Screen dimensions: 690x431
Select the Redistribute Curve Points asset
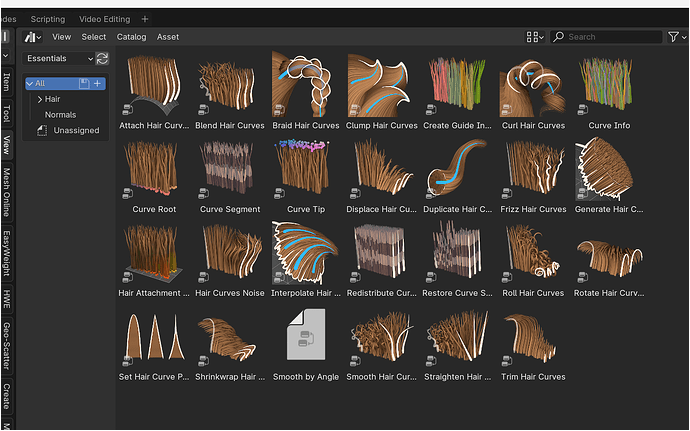pos(382,259)
